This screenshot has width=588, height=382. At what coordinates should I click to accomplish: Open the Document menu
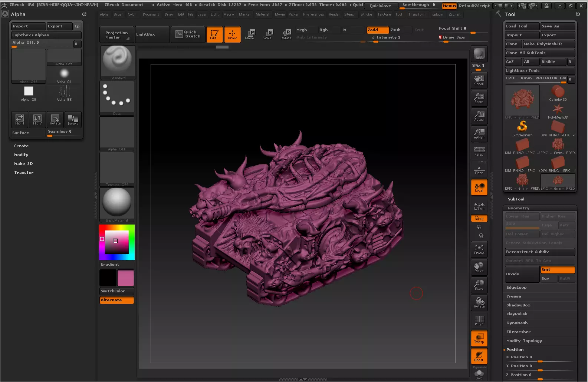coord(151,14)
